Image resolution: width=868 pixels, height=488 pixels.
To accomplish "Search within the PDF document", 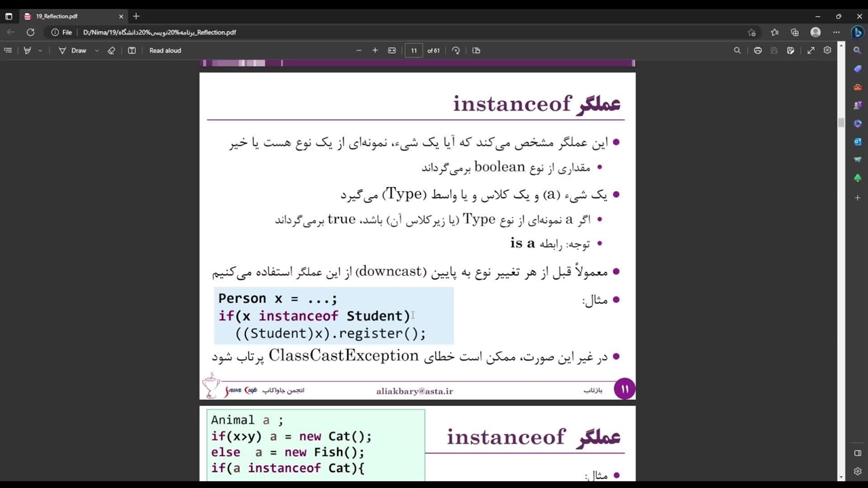I will (737, 50).
